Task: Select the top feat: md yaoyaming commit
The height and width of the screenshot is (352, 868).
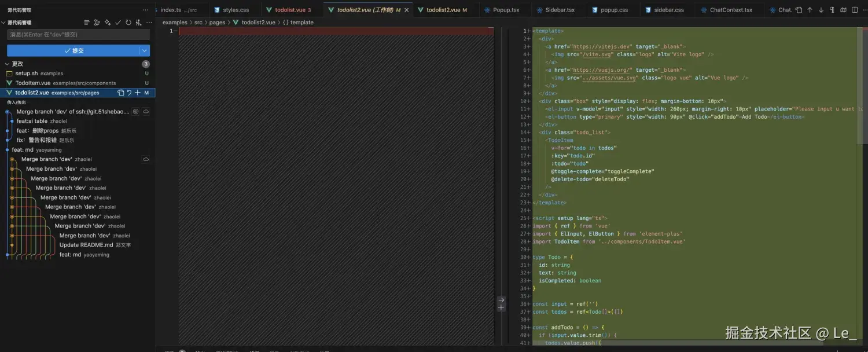Action: pos(78,150)
